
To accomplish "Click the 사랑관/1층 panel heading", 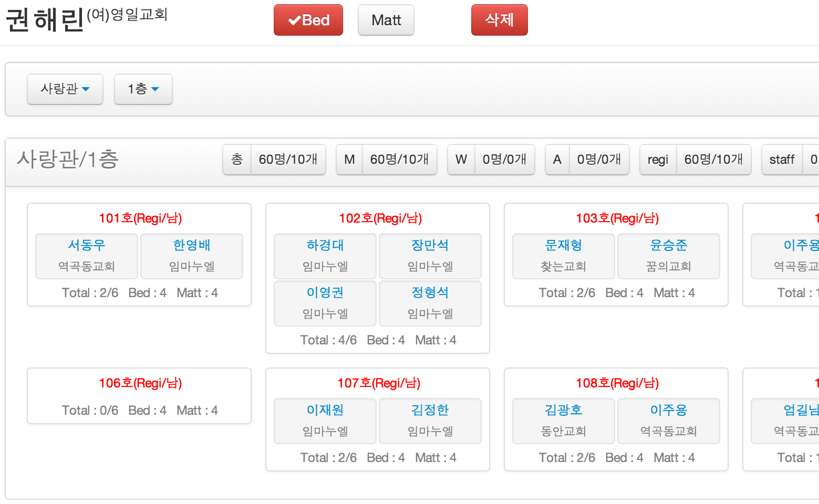I will pos(68,159).
